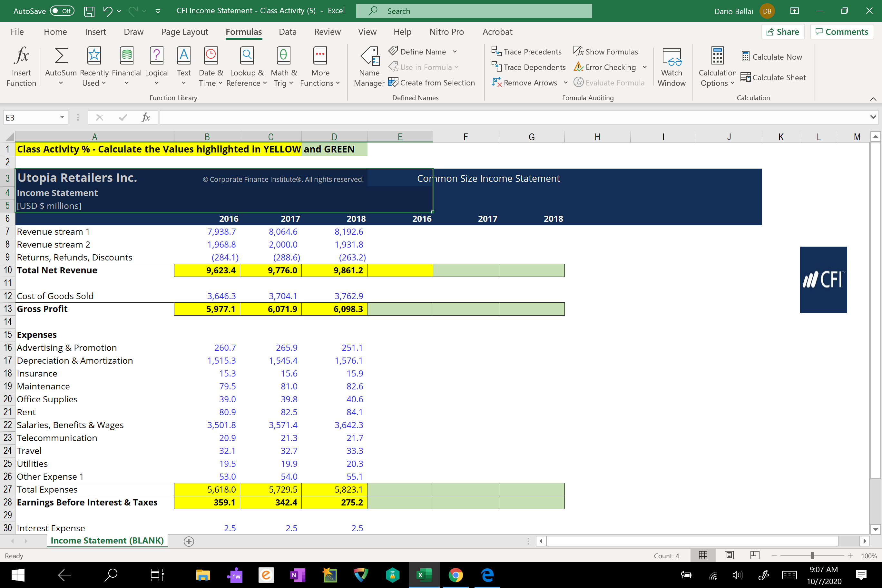The height and width of the screenshot is (588, 882).
Task: Click in the Search box
Action: tap(474, 11)
